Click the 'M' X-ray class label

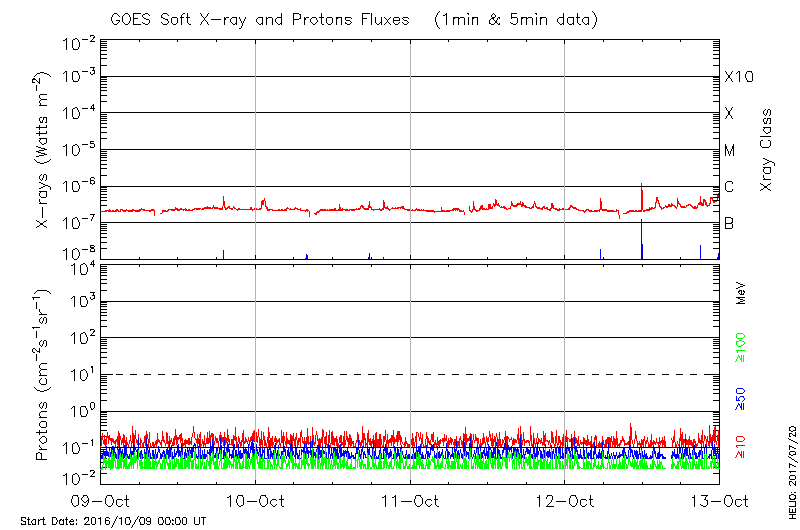point(730,151)
